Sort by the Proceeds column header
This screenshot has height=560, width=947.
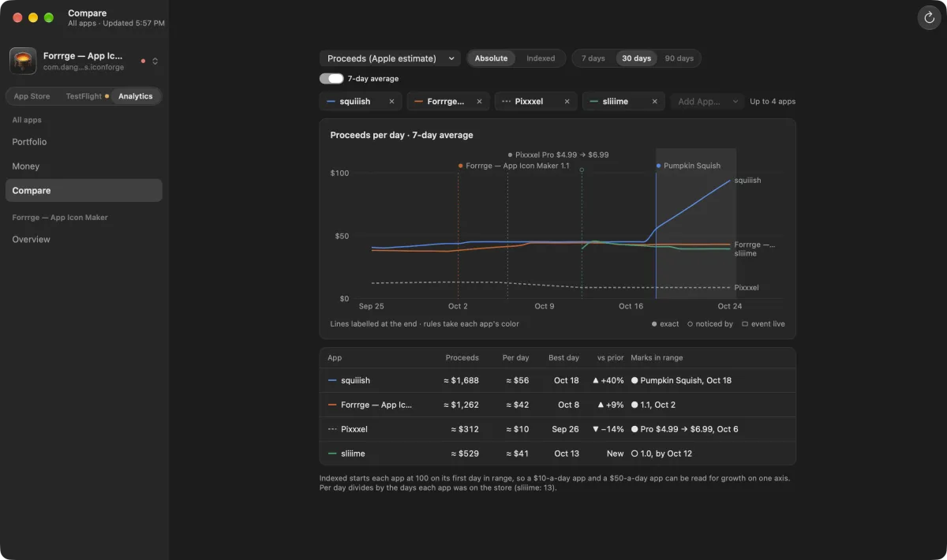tap(462, 358)
